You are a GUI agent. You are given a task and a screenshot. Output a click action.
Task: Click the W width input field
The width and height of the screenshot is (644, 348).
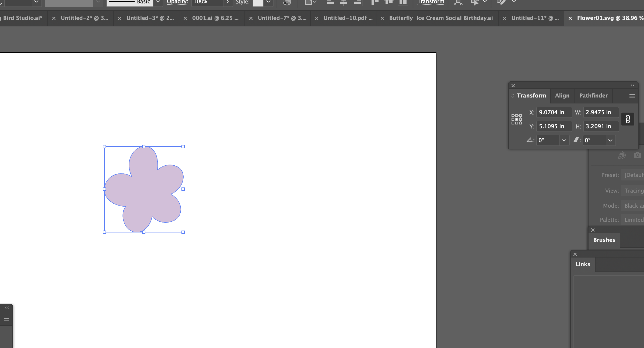[601, 112]
